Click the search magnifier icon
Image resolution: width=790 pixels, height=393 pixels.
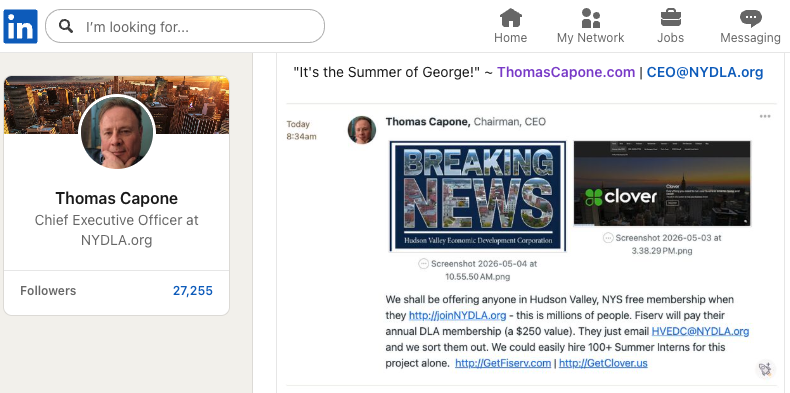[66, 26]
